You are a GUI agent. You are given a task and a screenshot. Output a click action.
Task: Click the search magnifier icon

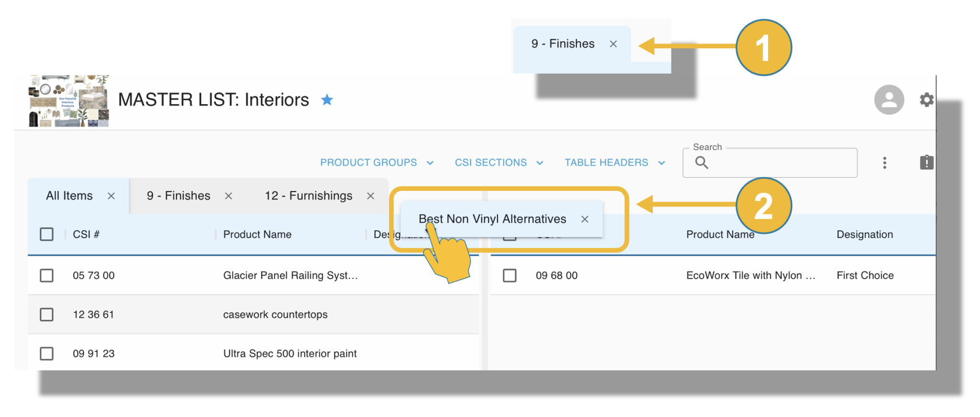(x=702, y=163)
